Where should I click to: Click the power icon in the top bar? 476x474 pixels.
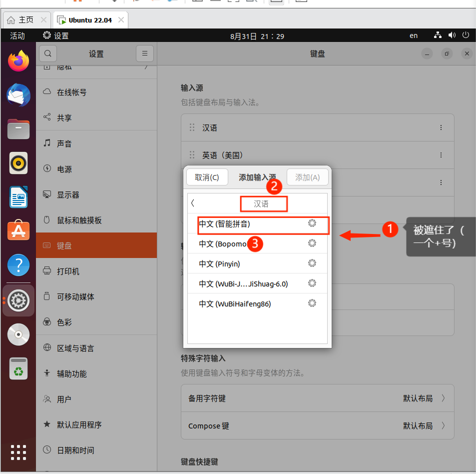click(465, 35)
